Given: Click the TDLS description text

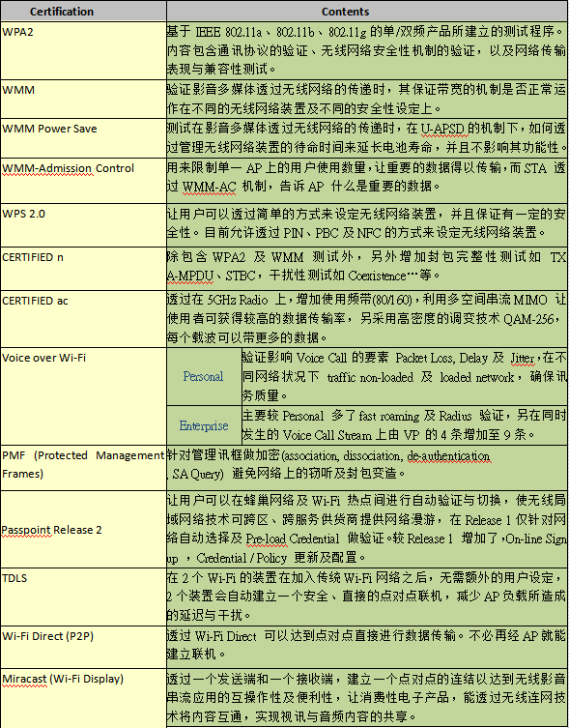Looking at the screenshot, I should [367, 597].
